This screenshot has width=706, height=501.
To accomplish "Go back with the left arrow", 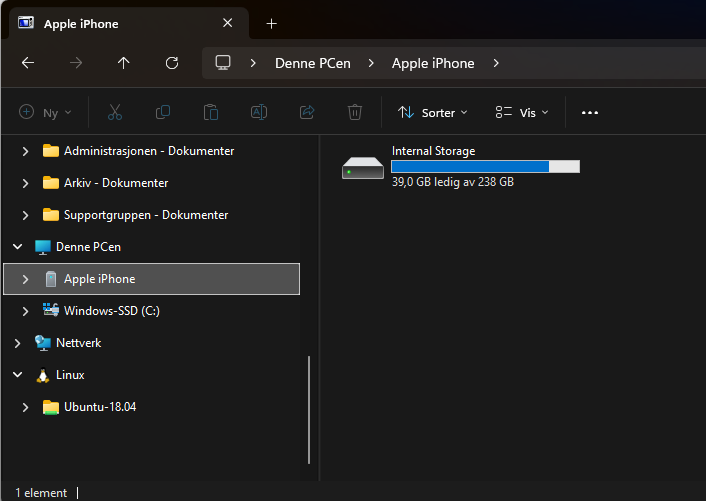I will (28, 63).
